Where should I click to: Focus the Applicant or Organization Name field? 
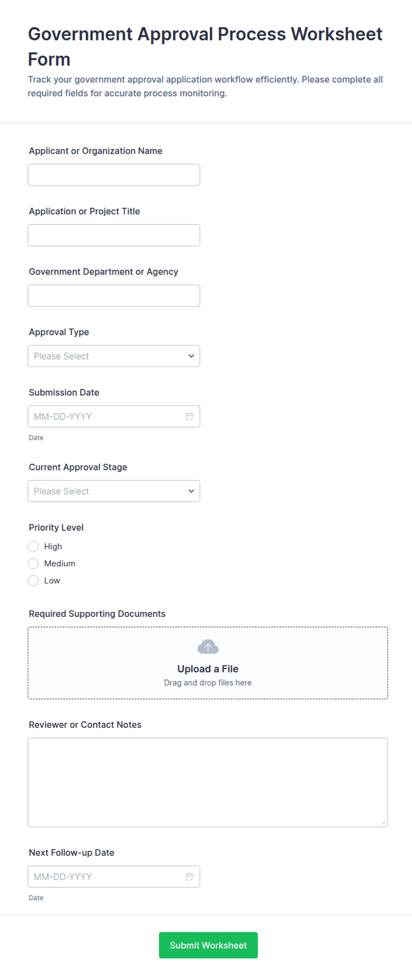[114, 175]
